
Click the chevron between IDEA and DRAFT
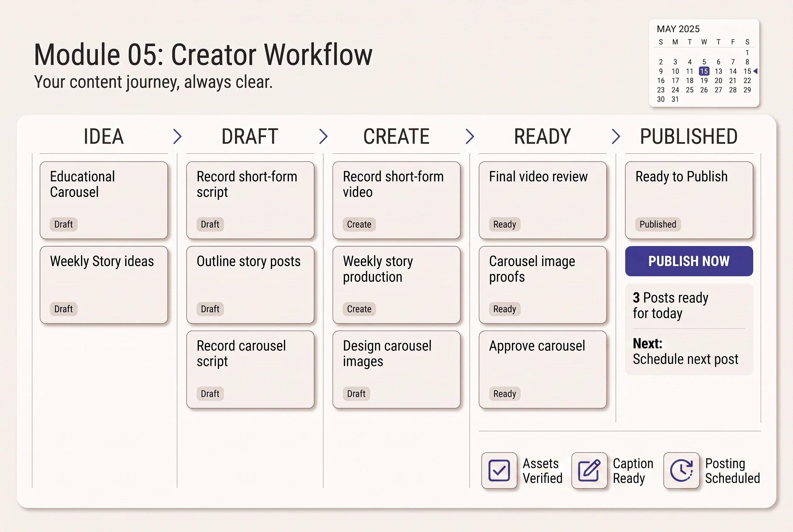click(x=178, y=136)
